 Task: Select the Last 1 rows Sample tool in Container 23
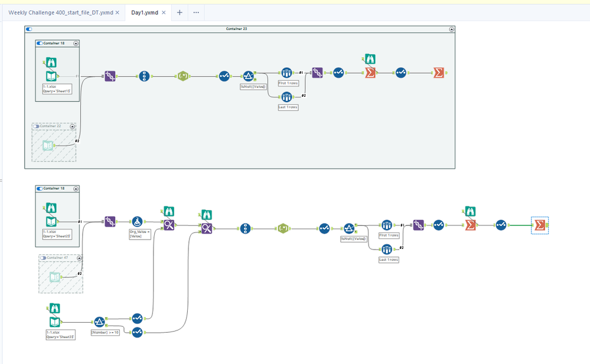[x=286, y=97]
